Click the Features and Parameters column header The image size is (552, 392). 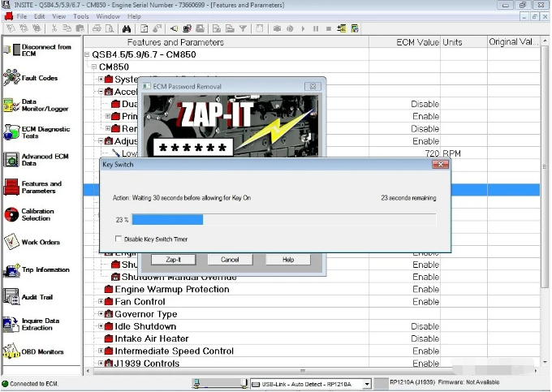(226, 42)
